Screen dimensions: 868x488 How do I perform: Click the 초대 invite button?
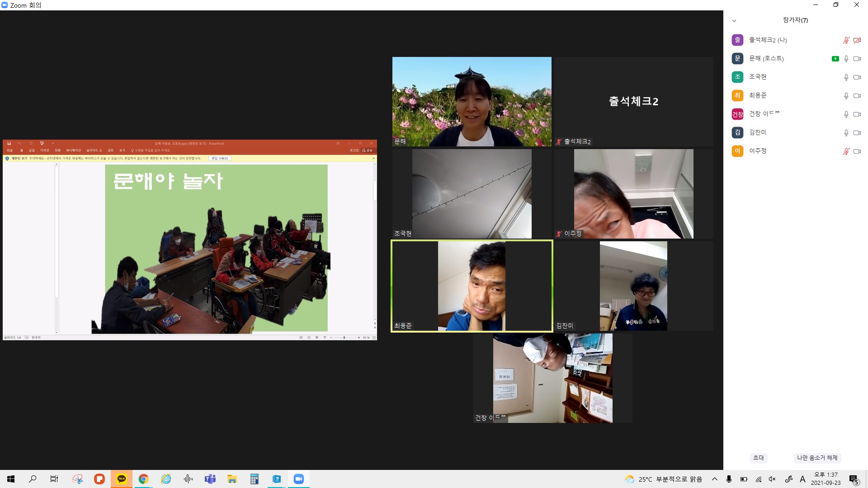pos(759,458)
